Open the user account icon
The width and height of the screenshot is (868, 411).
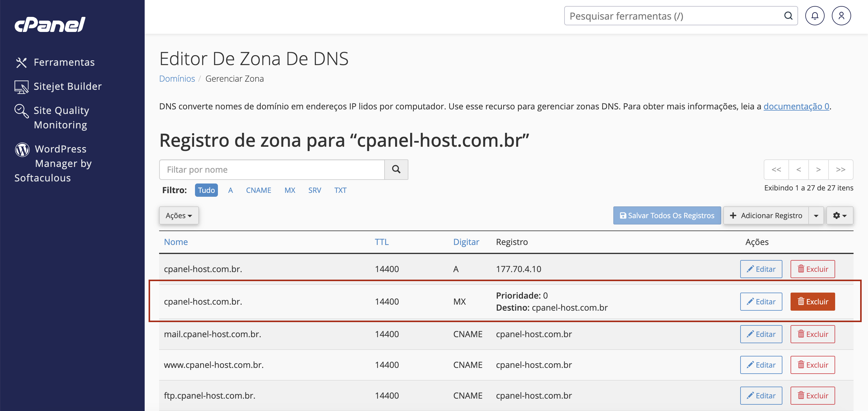tap(841, 16)
